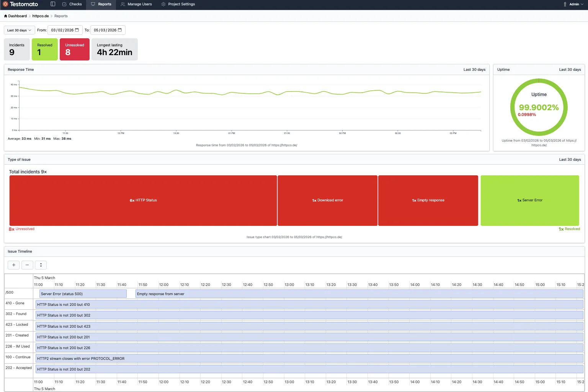Screen dimensions: 588x392
Task: Click the Manage Users people icon
Action: pyautogui.click(x=122, y=4)
